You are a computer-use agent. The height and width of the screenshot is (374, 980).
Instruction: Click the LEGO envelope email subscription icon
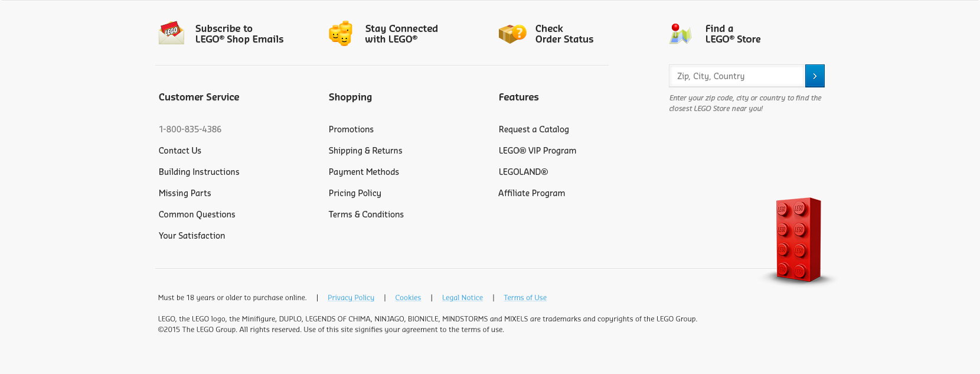coord(171,33)
